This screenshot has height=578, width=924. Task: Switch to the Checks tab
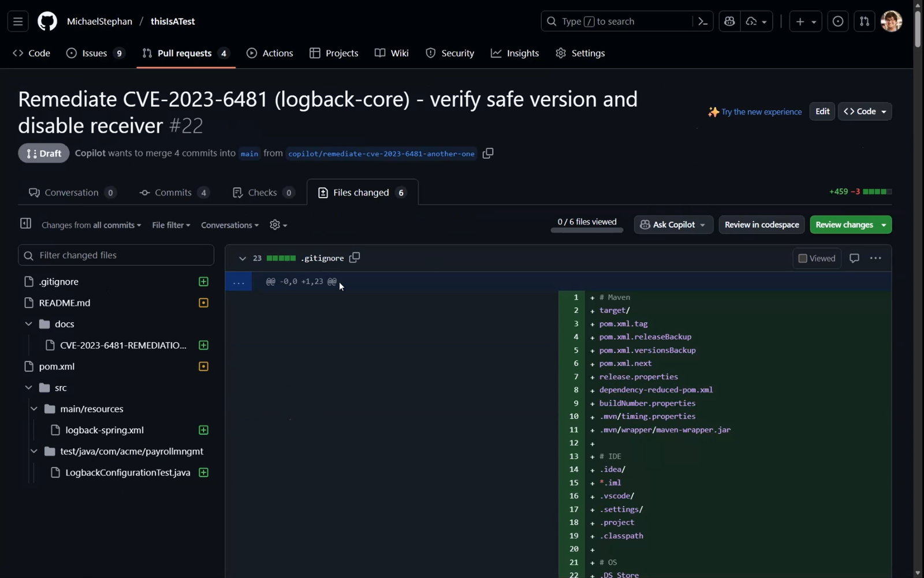click(263, 192)
